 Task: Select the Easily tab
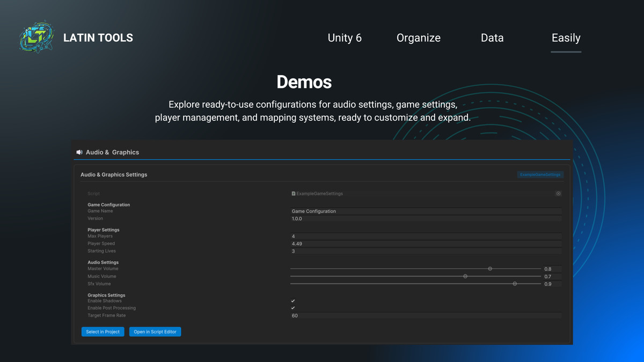tap(566, 38)
